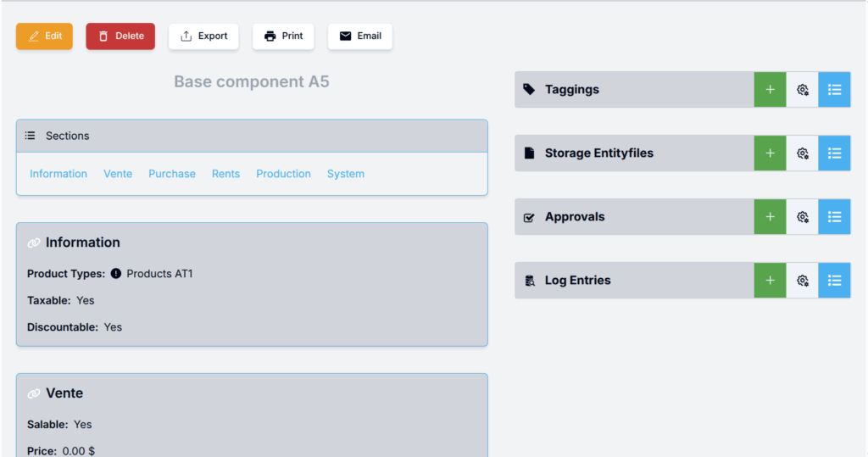Open the gear settings icon for Taggings
Screen dimensions: 868x457
point(802,90)
